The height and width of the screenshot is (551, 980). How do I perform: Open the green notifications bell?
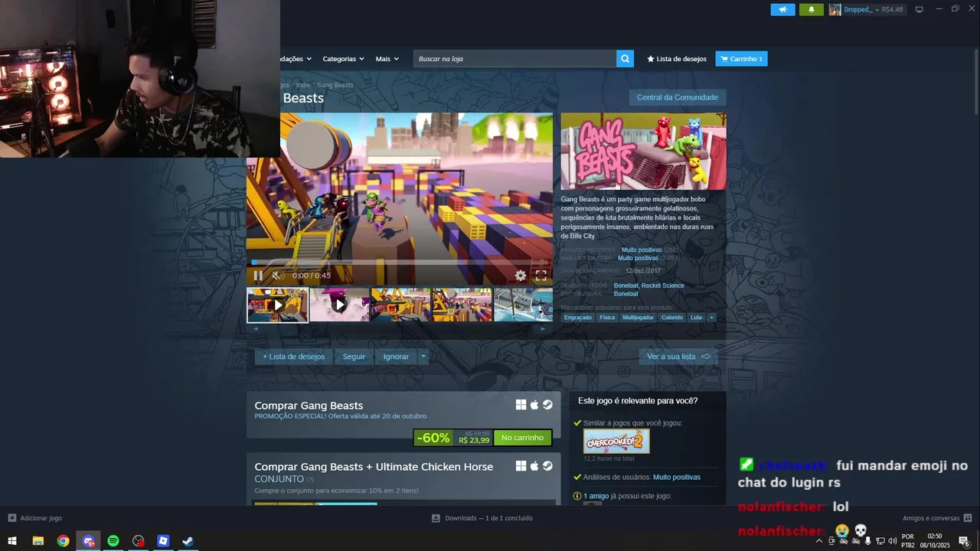[811, 9]
